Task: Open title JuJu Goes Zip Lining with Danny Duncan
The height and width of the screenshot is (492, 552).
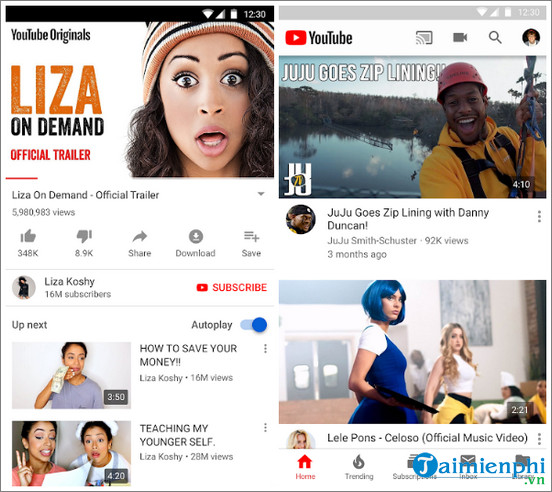Action: pos(408,219)
